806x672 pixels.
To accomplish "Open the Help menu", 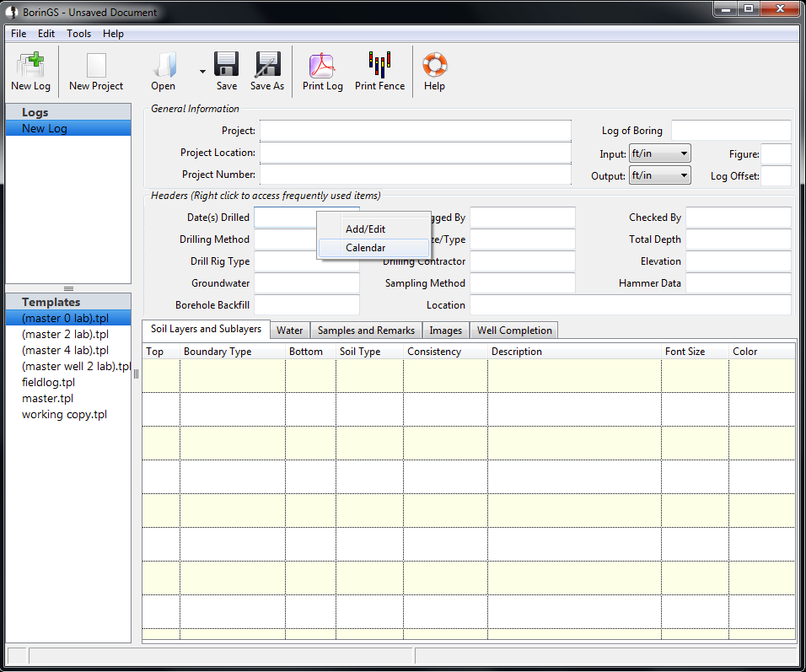I will pos(113,34).
